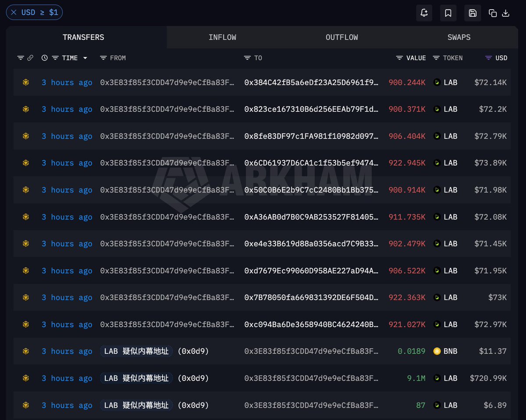526x420 pixels.
Task: Open '3 hours ago' link in $6.89 row
Action: point(67,405)
